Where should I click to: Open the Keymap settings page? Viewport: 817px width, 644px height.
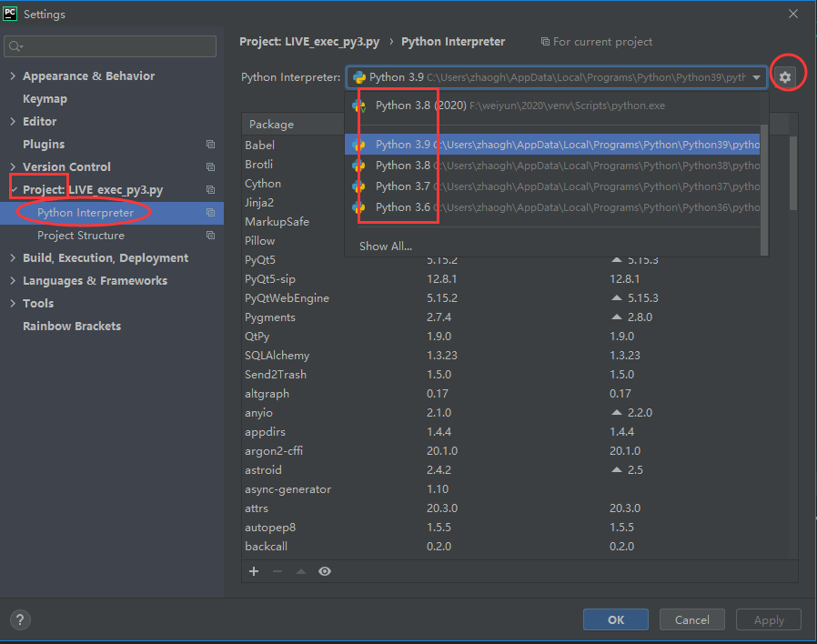coord(45,99)
